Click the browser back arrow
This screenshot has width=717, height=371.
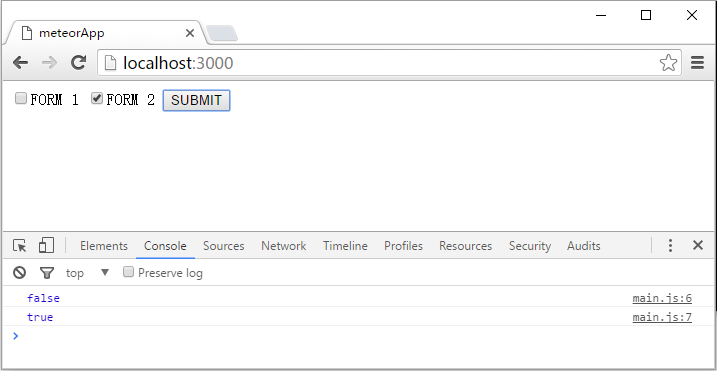coord(20,63)
